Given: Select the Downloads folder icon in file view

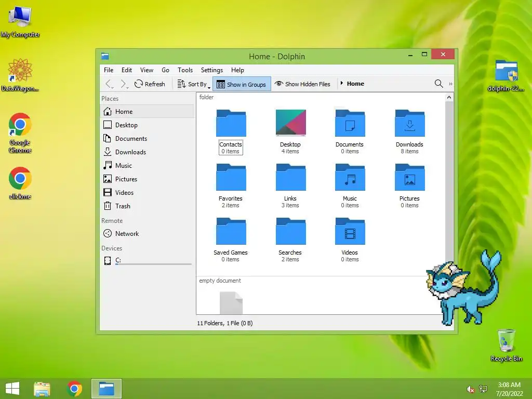Looking at the screenshot, I should 409,123.
